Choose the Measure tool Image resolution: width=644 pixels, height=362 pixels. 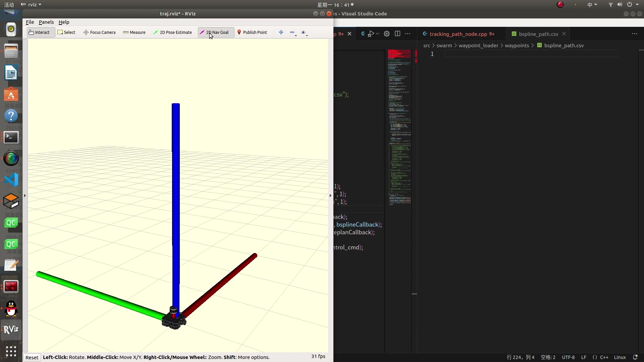(x=134, y=32)
